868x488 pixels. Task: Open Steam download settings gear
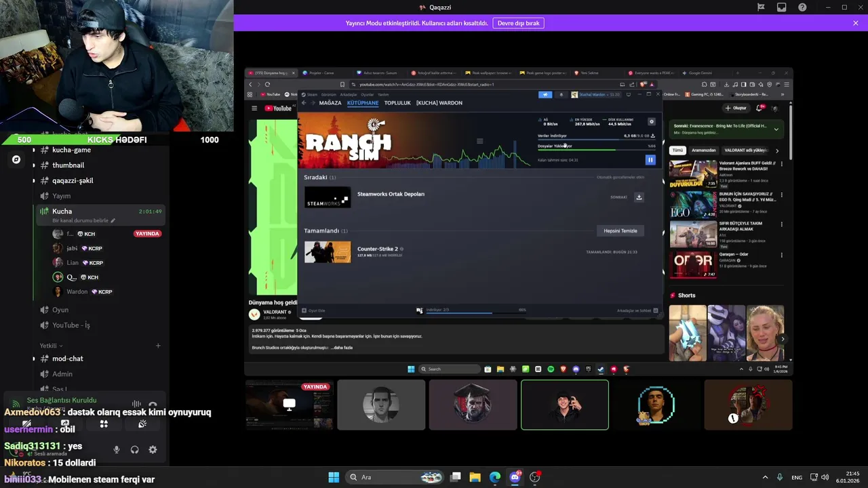(652, 122)
